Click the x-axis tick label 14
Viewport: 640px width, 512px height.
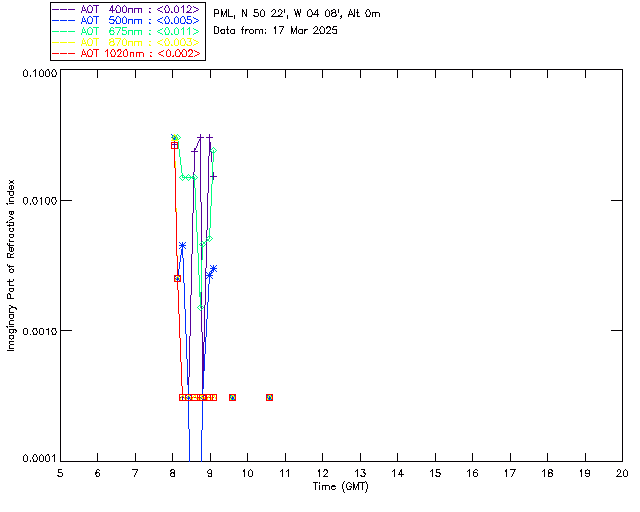(398, 473)
